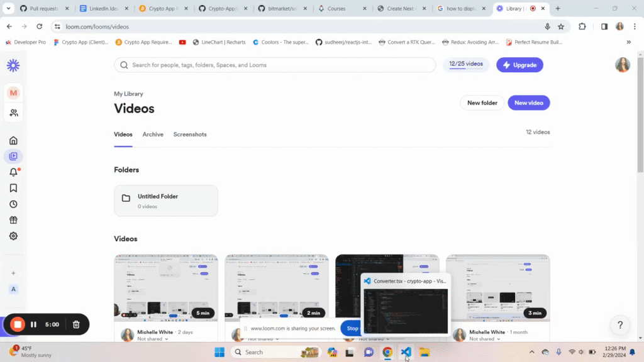Click the New video button
The height and width of the screenshot is (362, 644).
(x=528, y=102)
